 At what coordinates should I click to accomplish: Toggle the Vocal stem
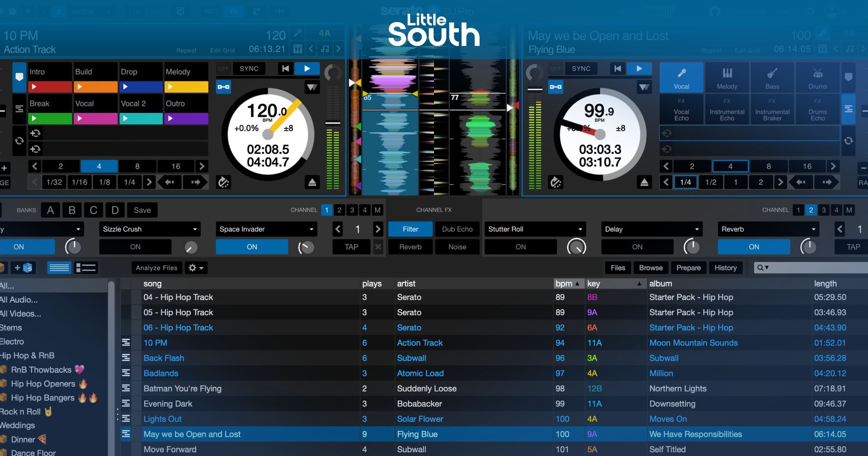coord(681,77)
